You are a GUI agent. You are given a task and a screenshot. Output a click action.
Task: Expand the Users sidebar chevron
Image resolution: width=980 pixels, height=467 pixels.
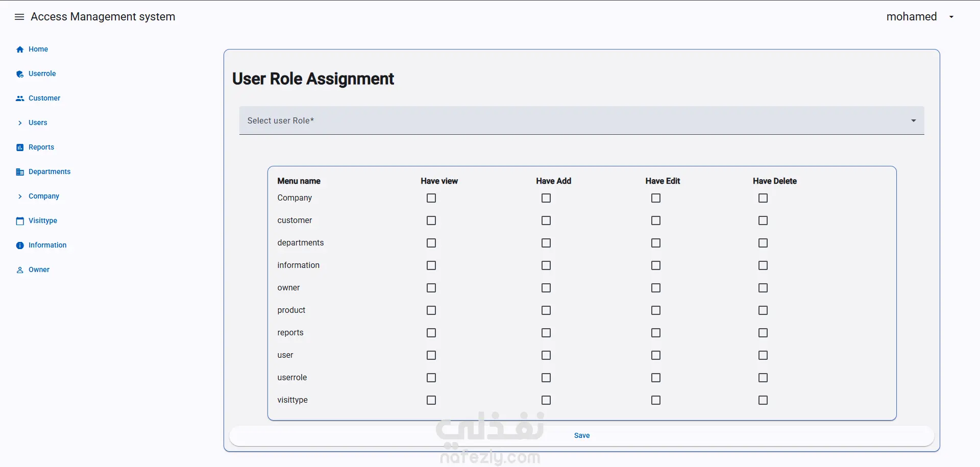point(20,123)
